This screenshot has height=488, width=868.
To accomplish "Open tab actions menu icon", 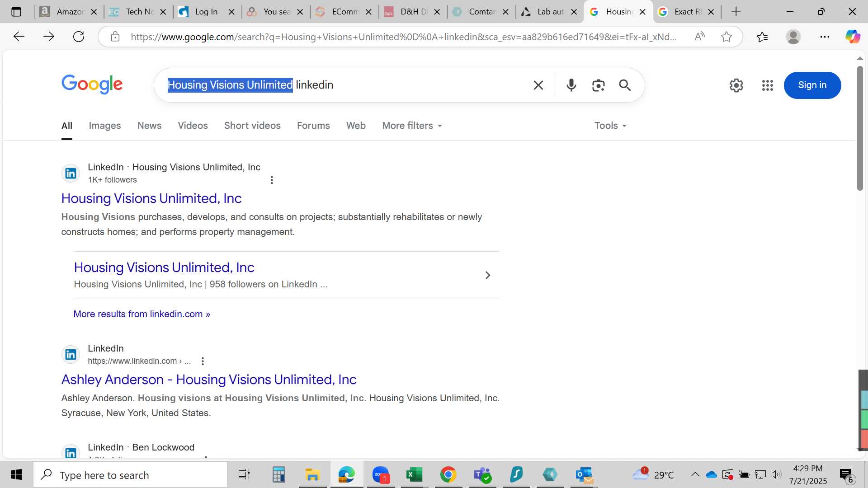I will coord(16,12).
